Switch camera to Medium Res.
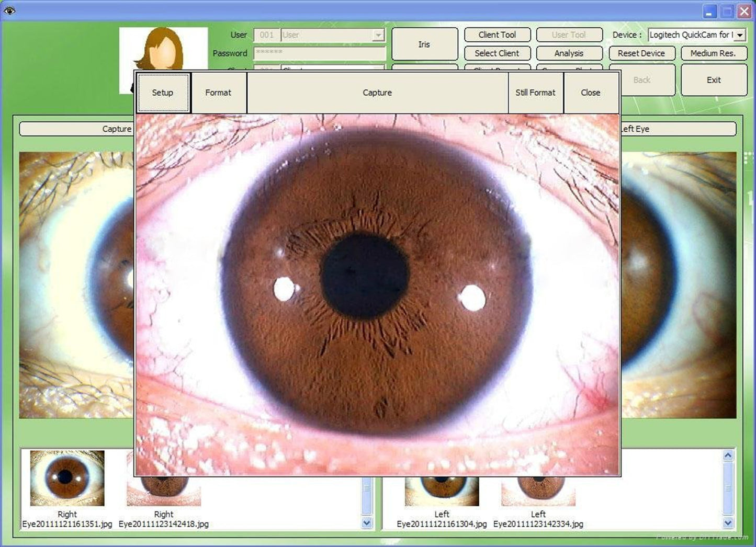Viewport: 756px width, 547px height. [713, 53]
